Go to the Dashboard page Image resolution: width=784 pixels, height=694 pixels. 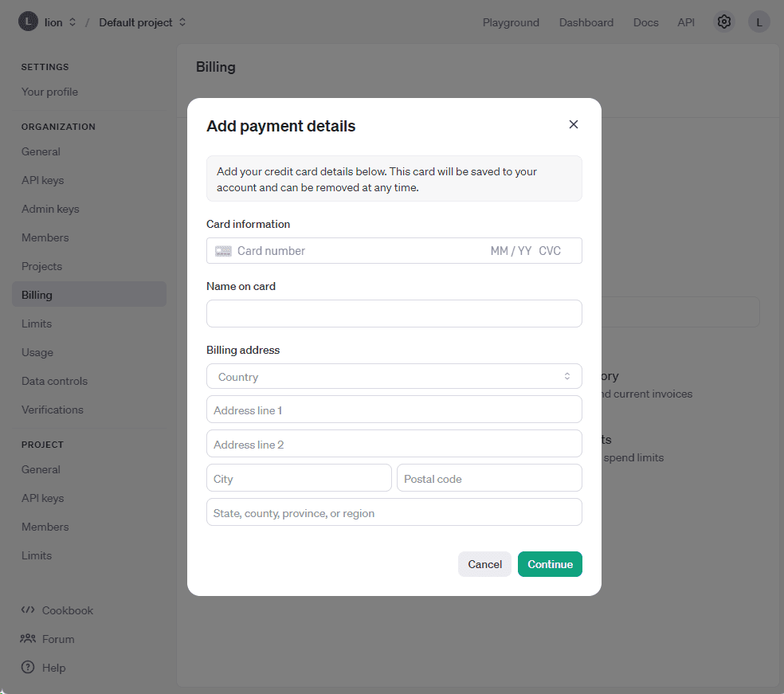click(586, 22)
